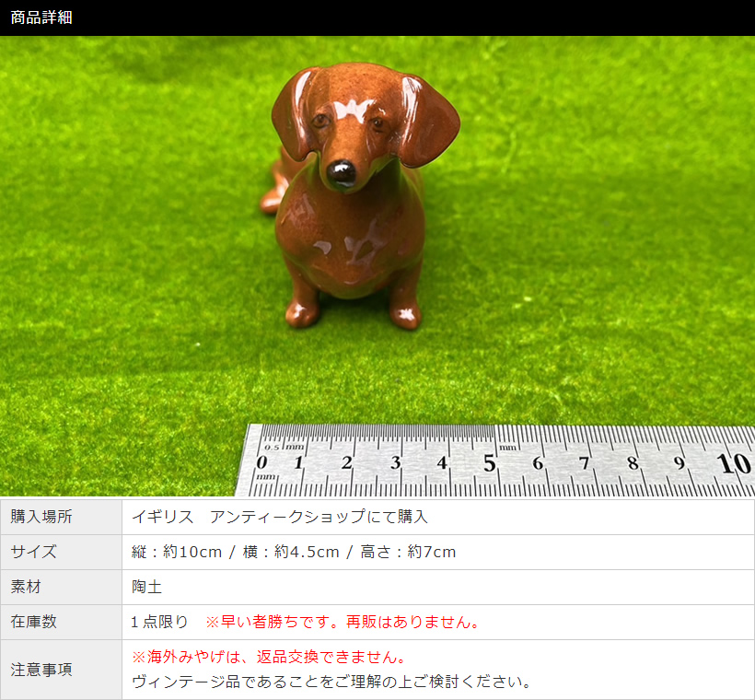Select text ヴィンテージ品であることをご理解の上ご検討ください。
The image size is (755, 700).
pos(331,682)
